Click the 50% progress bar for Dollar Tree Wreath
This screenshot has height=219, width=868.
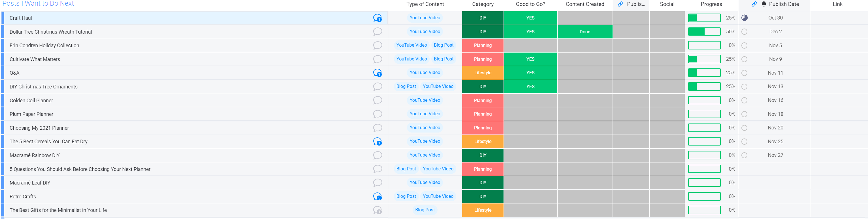[704, 32]
